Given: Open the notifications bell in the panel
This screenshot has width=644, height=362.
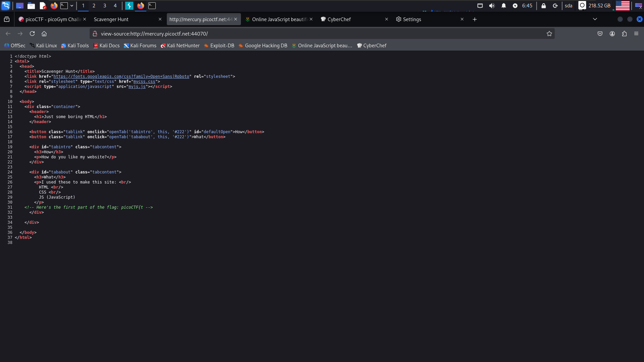Looking at the screenshot, I should click(503, 6).
